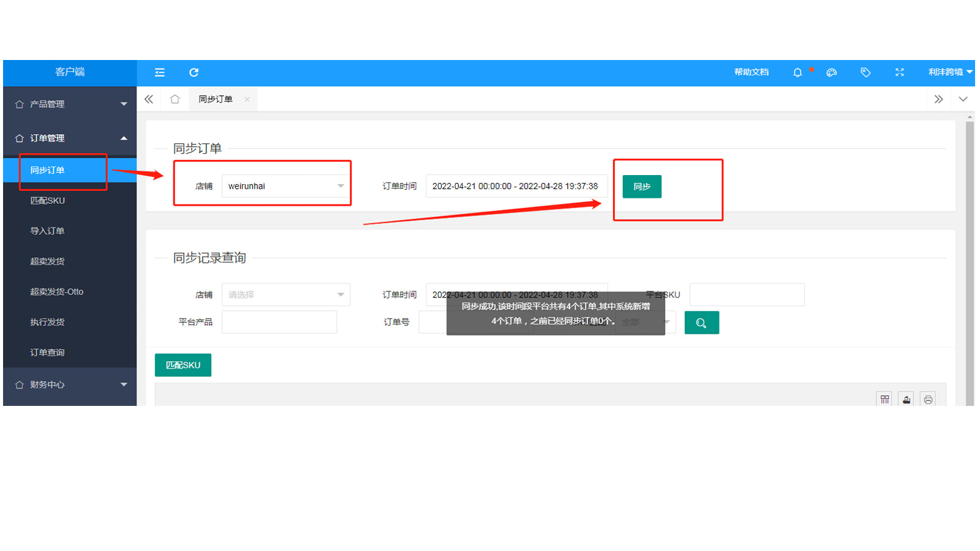
Task: Click the tag icon in the top bar
Action: coord(865,72)
